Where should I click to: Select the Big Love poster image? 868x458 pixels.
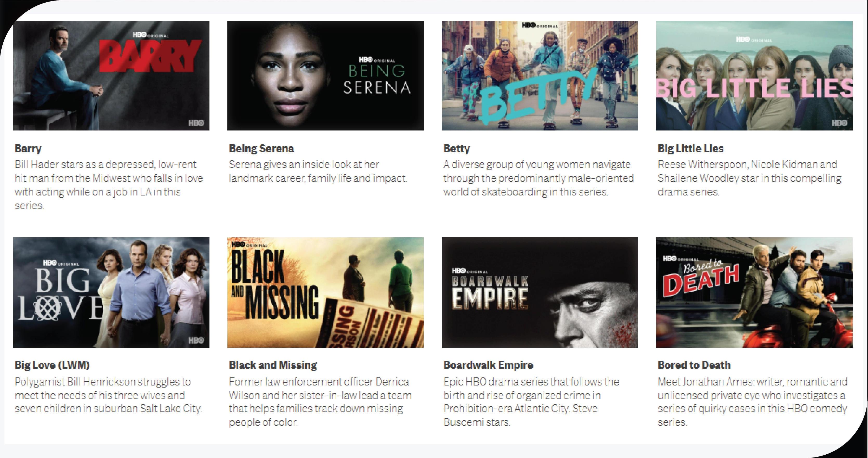[111, 292]
